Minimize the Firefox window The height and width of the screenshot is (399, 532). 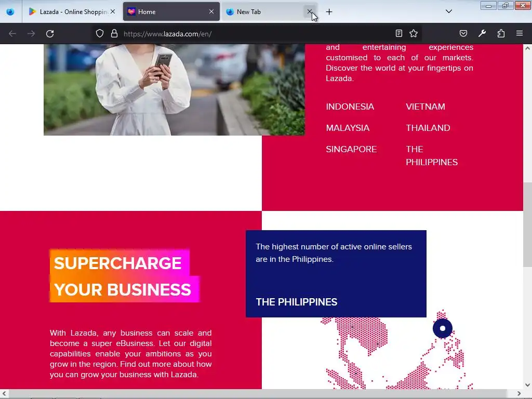488,5
